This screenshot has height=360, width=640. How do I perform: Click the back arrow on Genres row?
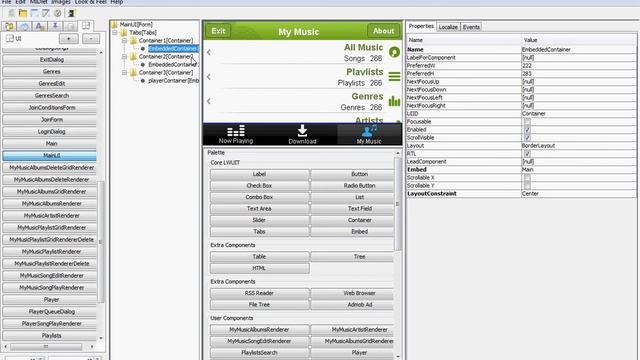click(x=209, y=101)
